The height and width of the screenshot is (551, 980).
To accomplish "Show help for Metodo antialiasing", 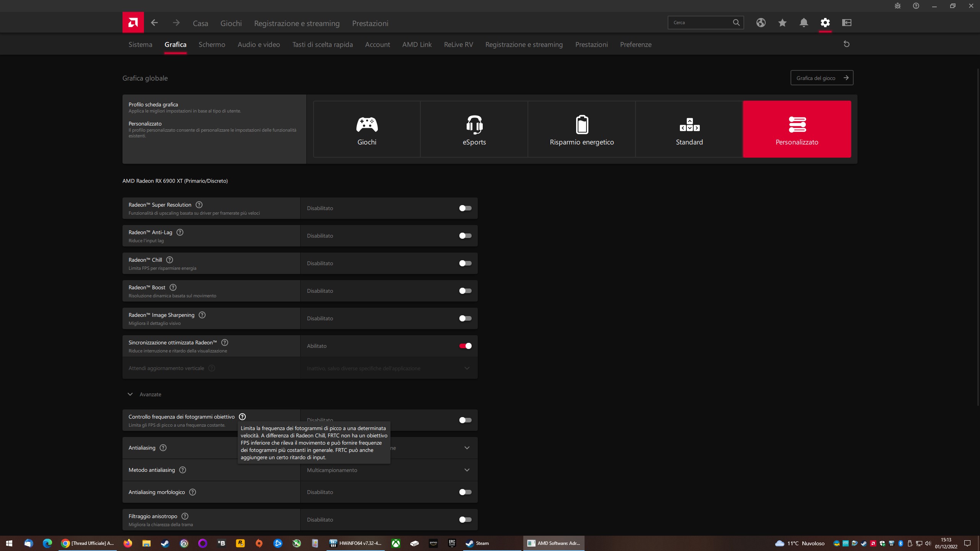I will [183, 470].
